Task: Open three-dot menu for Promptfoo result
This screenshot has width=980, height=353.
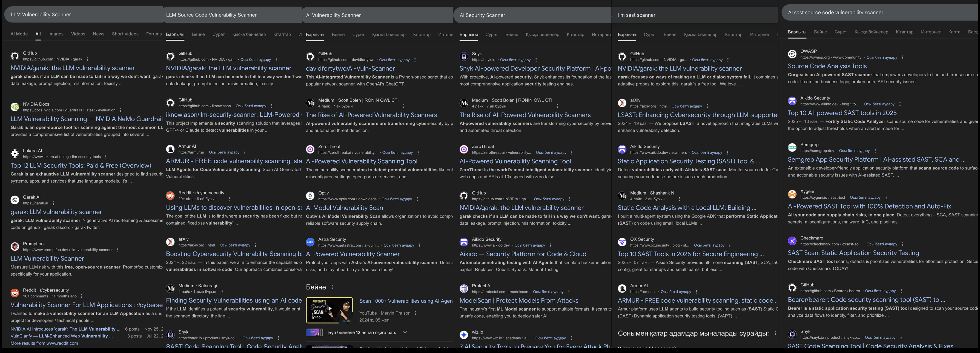Action: coord(118,250)
